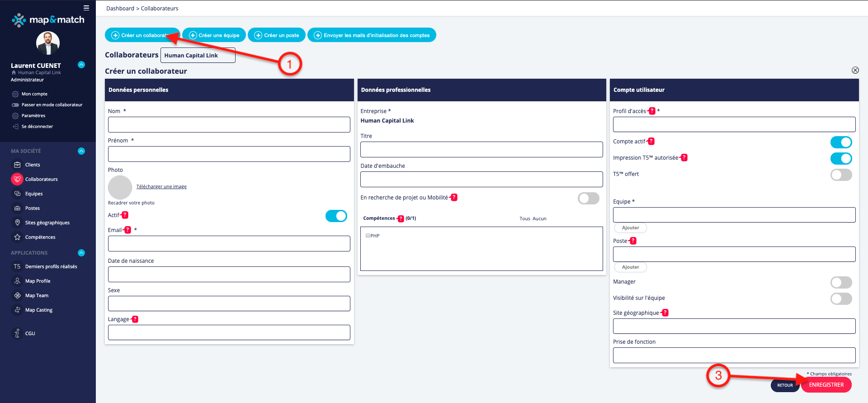Click the map&match logo
Screen dimensions: 868x403
coord(48,20)
